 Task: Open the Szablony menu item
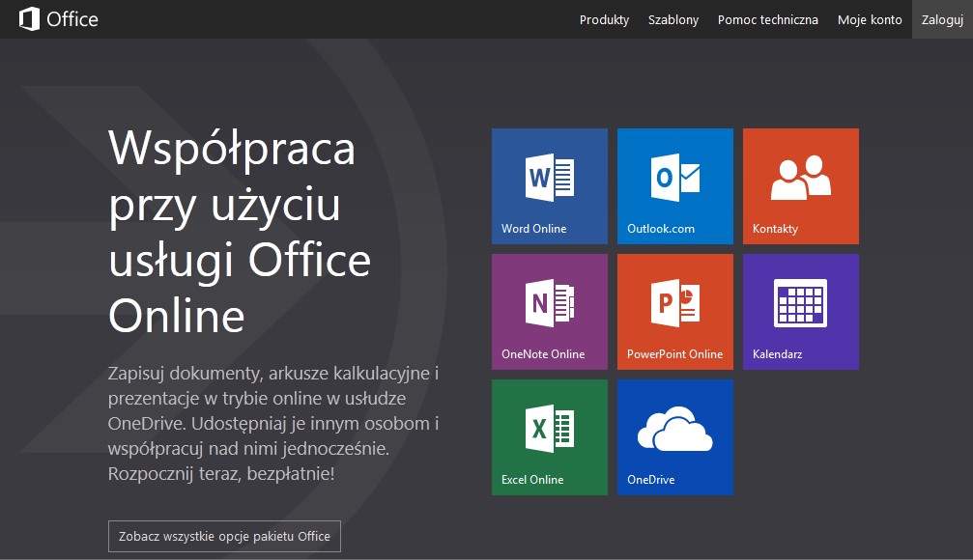point(673,20)
